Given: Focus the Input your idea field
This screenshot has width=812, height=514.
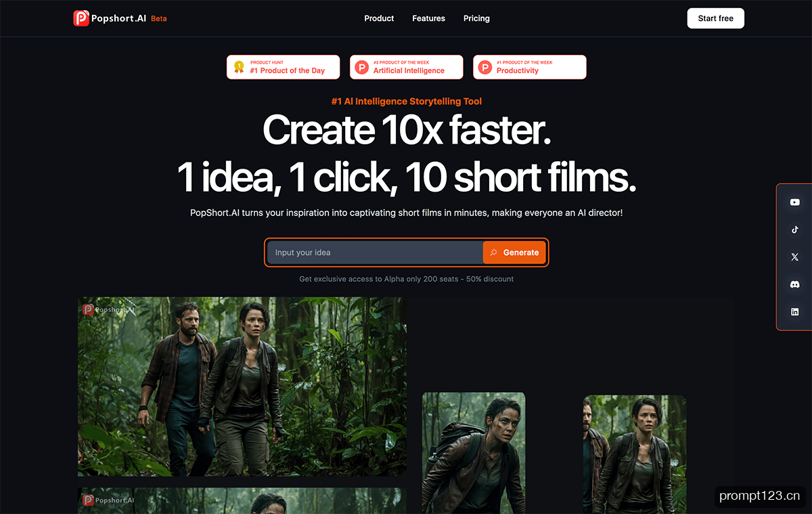Looking at the screenshot, I should (375, 253).
